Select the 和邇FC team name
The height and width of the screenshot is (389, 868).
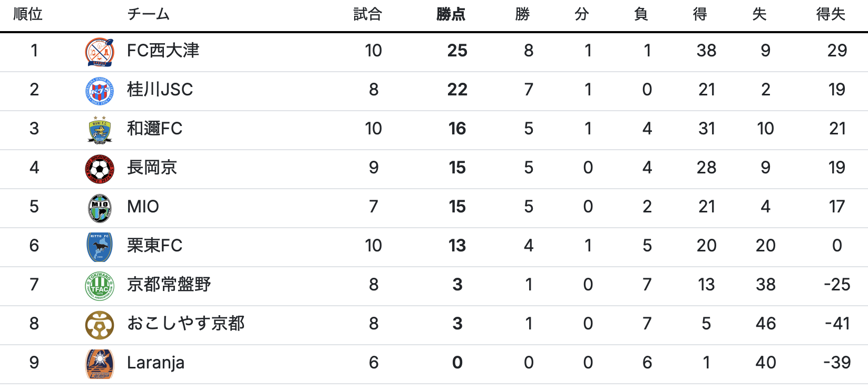pos(154,129)
